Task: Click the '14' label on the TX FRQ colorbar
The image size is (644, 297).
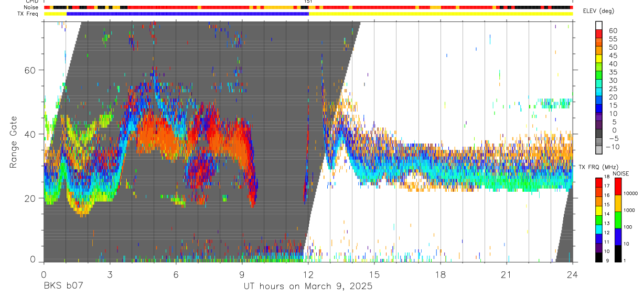Action: coord(608,215)
